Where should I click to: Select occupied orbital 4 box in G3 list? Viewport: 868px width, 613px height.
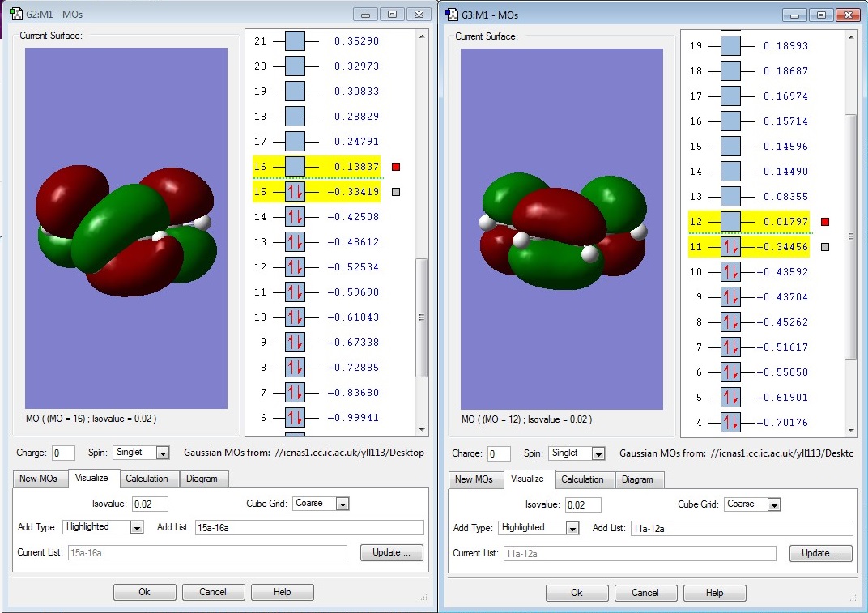pos(730,423)
